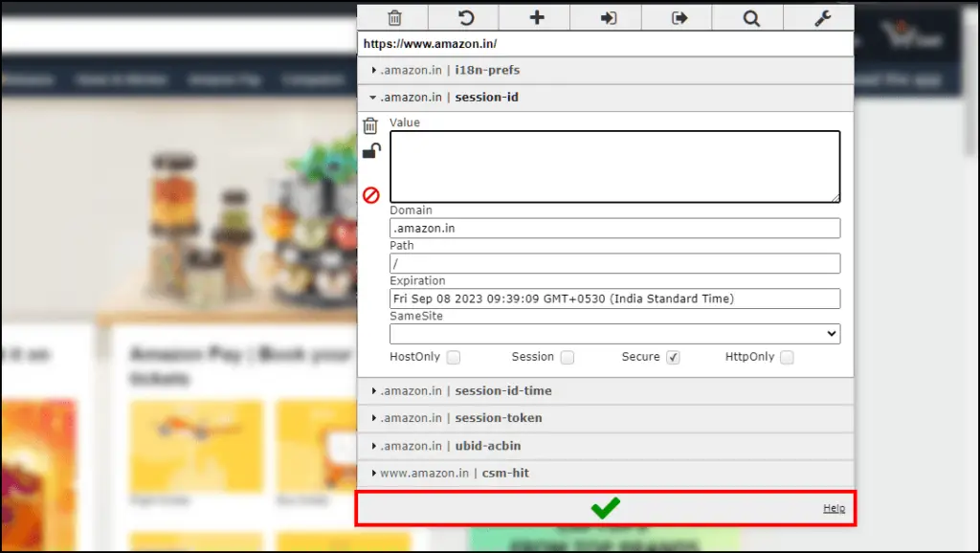Open the import cookies icon
The image size is (980, 553).
pyautogui.click(x=608, y=18)
